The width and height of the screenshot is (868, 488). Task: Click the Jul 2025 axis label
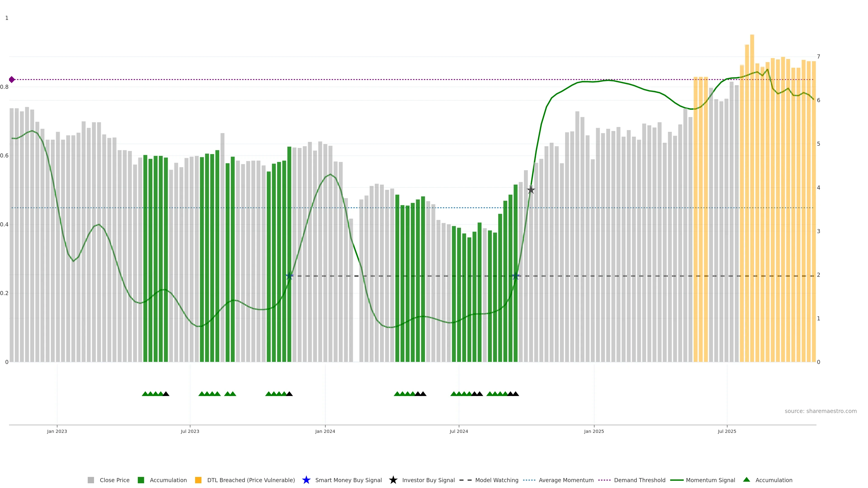(x=727, y=431)
